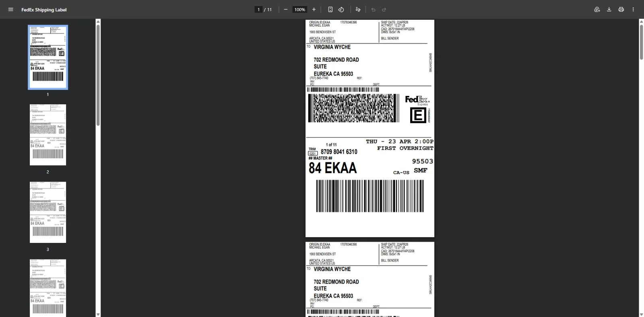Select page 1 thumbnail
The width and height of the screenshot is (644, 317).
pyautogui.click(x=48, y=57)
